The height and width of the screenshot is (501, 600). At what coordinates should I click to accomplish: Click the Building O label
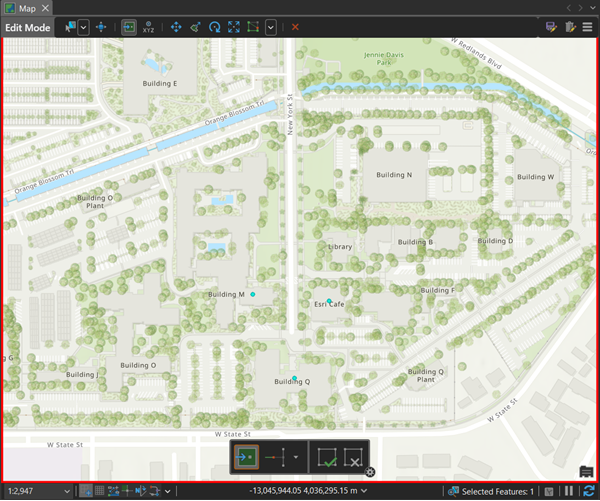tap(138, 366)
